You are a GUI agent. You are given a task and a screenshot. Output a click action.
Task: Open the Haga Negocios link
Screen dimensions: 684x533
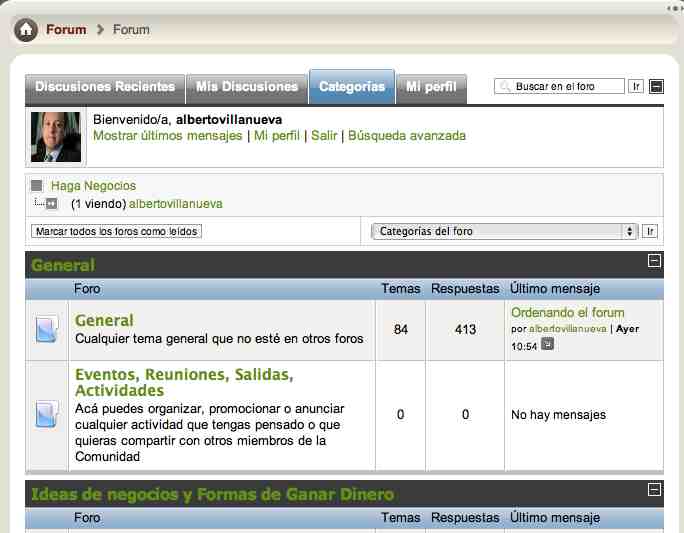(x=93, y=186)
